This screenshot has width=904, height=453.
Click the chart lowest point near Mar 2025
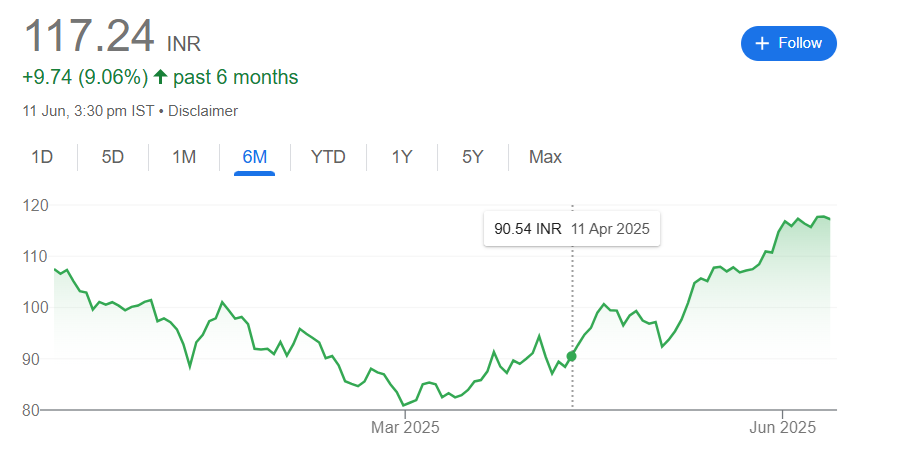click(x=405, y=405)
